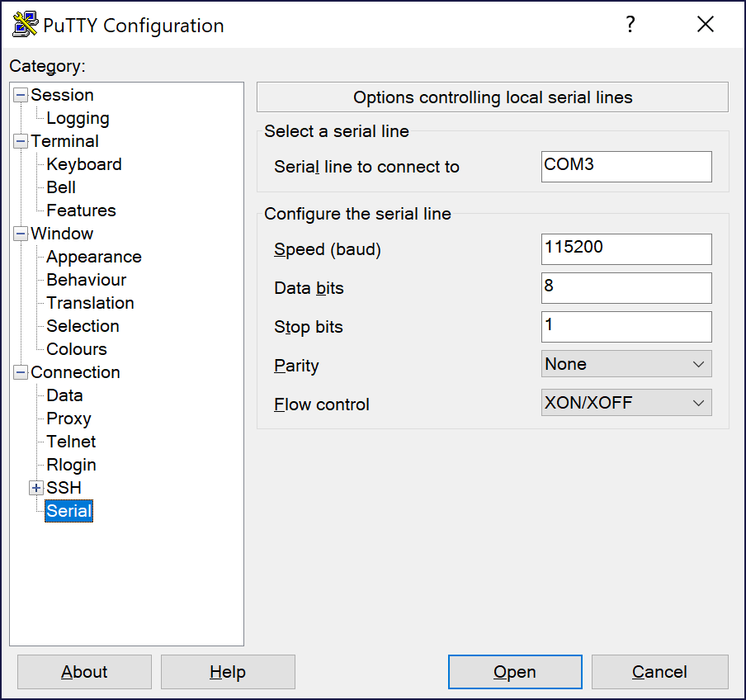
Task: Click the Stop bits field
Action: pos(626,327)
